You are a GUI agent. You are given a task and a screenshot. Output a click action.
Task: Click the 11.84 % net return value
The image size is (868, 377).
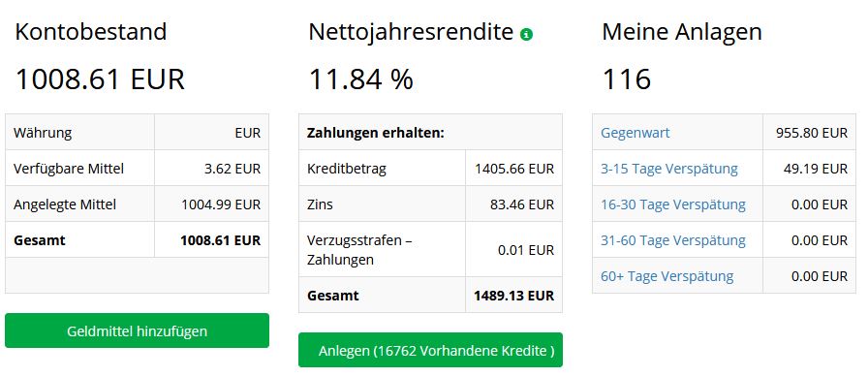361,79
